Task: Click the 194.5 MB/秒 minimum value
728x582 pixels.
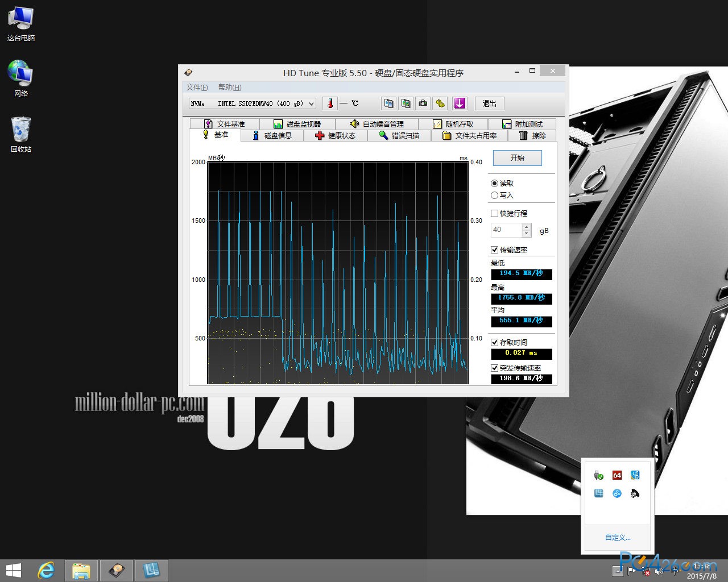Action: 522,273
